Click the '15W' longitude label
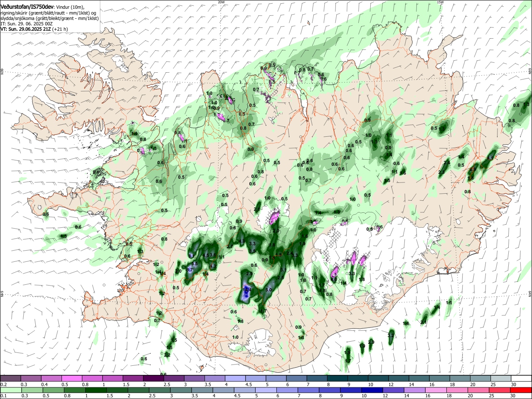The height and width of the screenshot is (399, 532). (x=440, y=2)
